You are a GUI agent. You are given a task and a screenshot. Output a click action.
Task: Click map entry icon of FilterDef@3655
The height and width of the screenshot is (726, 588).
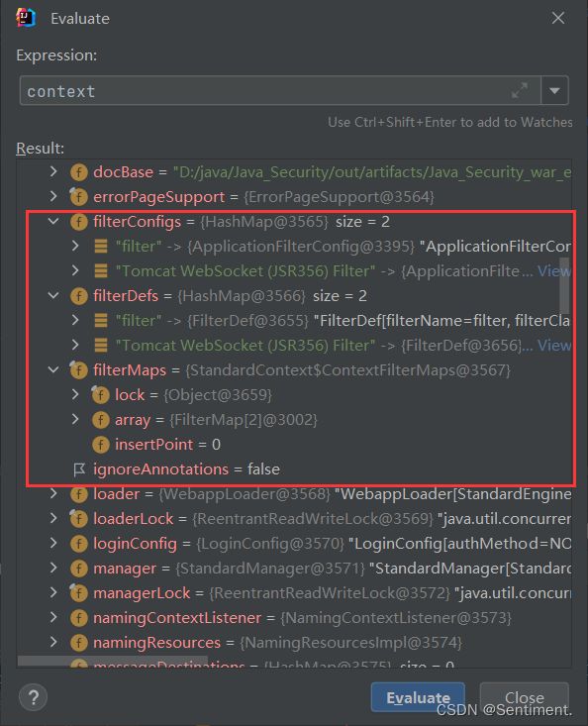click(101, 320)
